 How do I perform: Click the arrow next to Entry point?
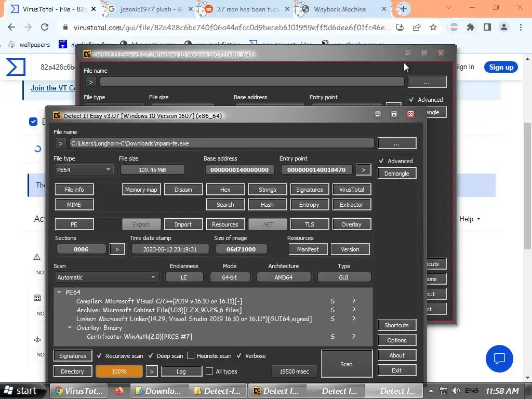pyautogui.click(x=363, y=170)
